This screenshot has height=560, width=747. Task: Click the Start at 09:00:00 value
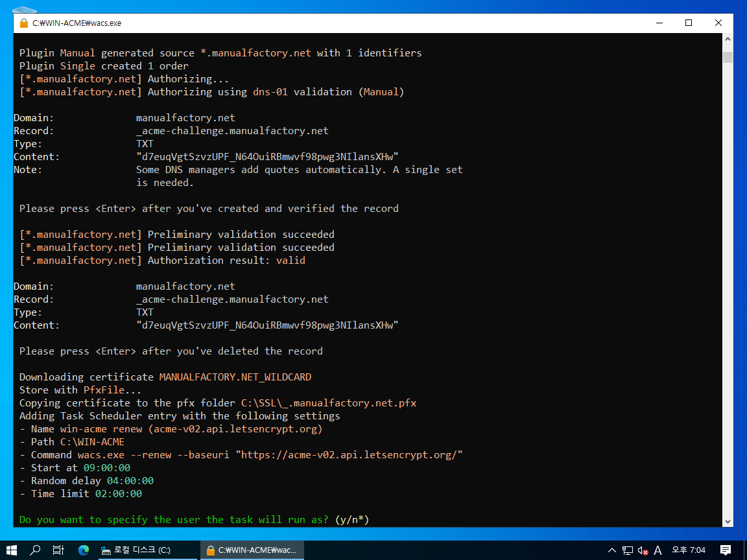[107, 468]
